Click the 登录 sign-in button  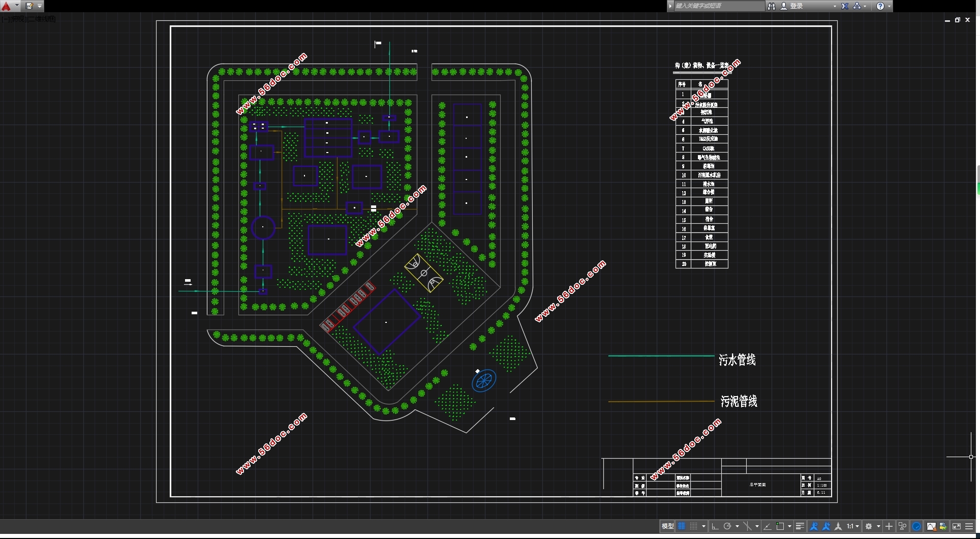pos(792,6)
